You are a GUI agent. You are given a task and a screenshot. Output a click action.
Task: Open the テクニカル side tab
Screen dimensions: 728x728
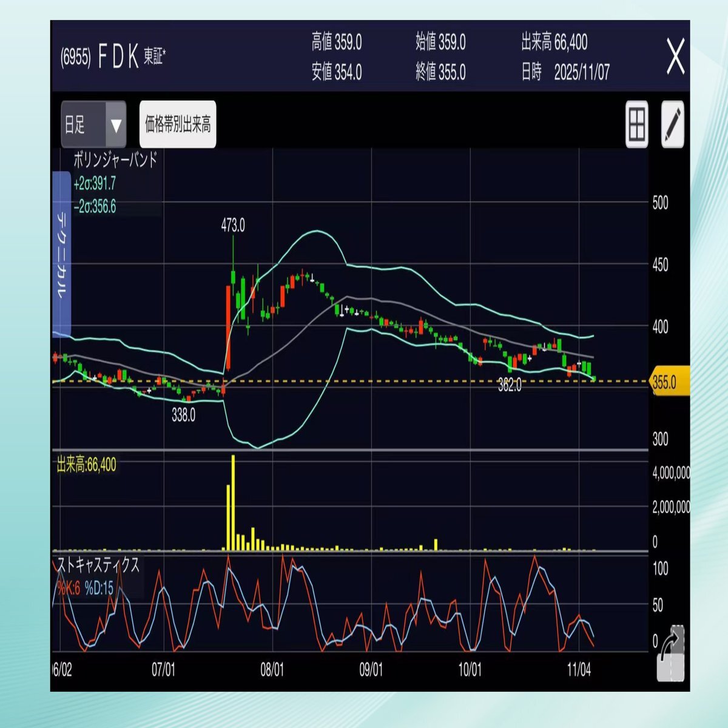[61, 254]
